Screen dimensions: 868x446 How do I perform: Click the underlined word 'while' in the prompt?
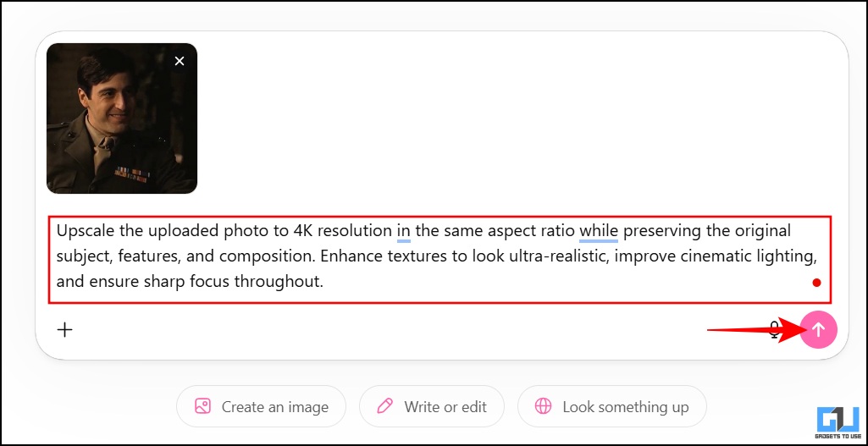pyautogui.click(x=599, y=230)
